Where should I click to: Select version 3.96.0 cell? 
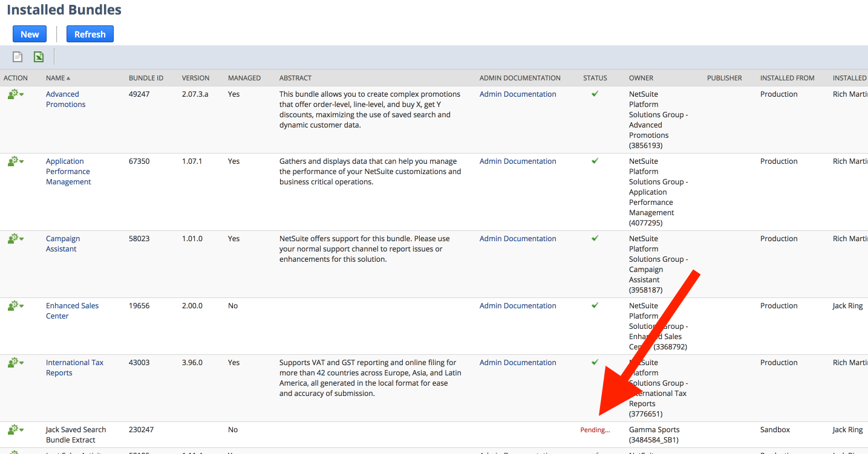tap(192, 363)
